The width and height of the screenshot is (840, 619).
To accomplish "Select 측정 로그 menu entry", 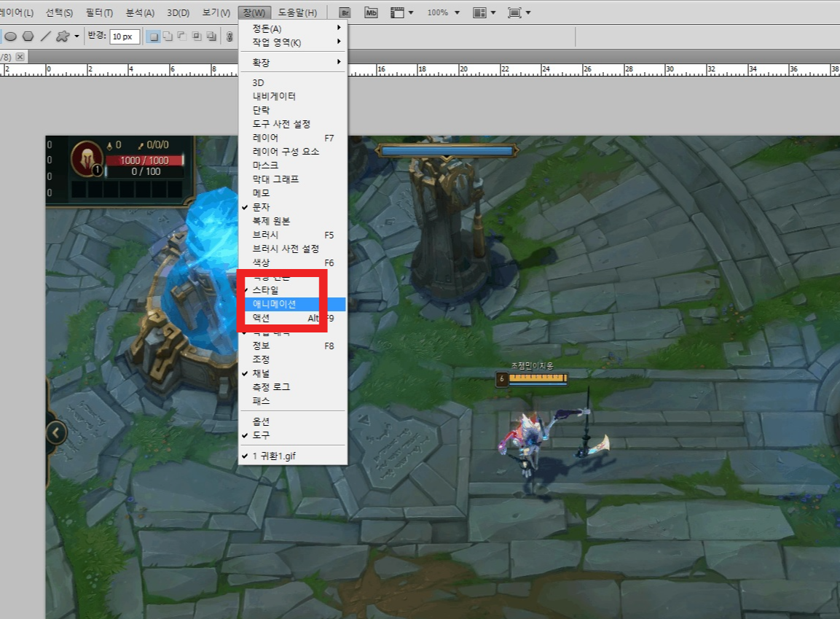I will (x=293, y=387).
